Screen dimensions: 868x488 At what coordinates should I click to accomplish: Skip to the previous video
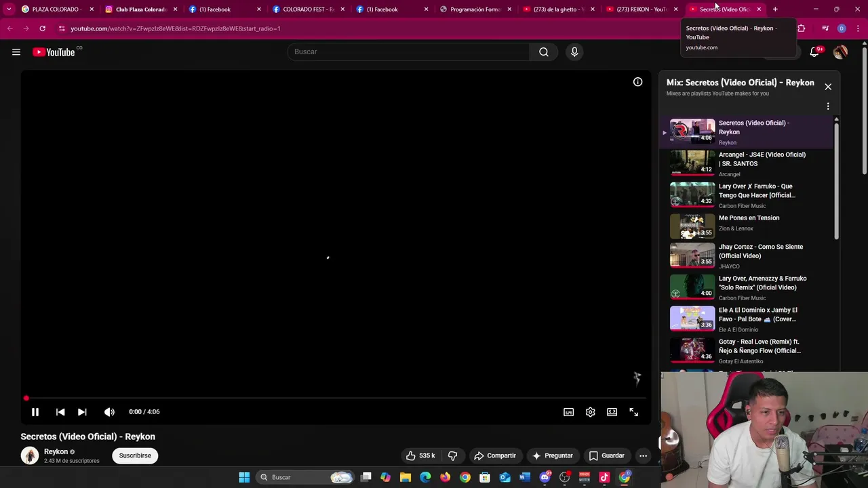(x=60, y=412)
